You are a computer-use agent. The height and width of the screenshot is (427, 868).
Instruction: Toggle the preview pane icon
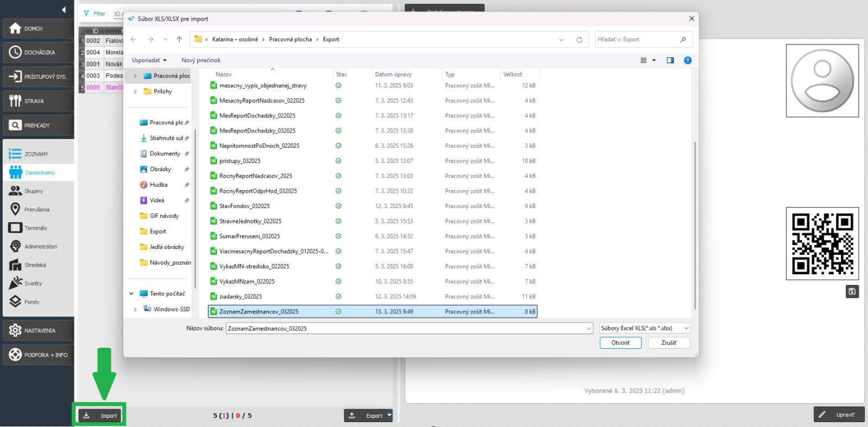(670, 60)
